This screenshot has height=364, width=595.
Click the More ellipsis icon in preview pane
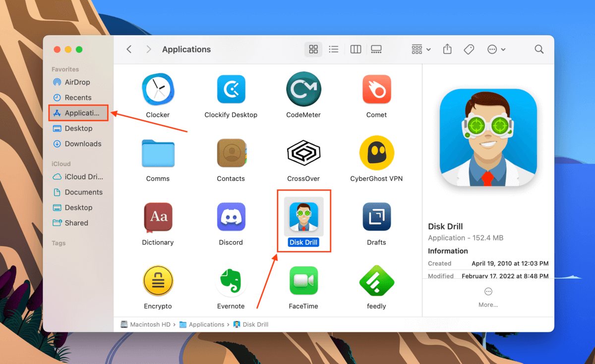[x=488, y=292]
